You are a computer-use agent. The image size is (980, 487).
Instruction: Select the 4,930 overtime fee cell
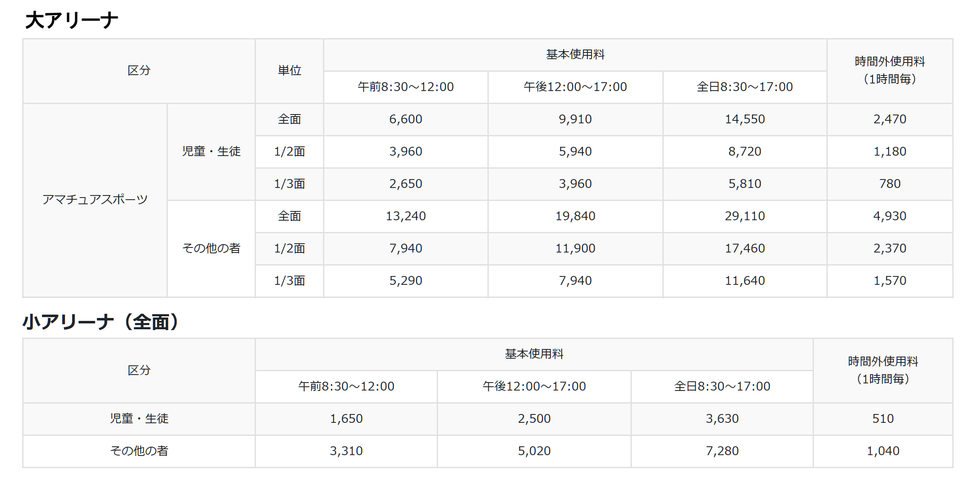tap(889, 216)
